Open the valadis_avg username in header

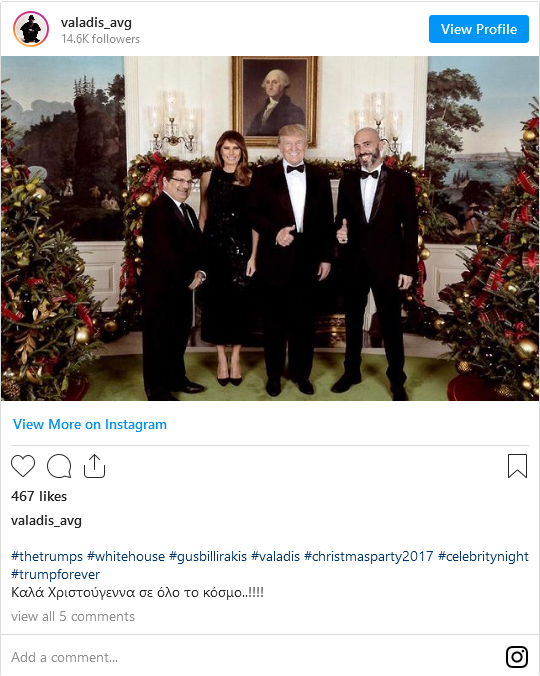(96, 22)
